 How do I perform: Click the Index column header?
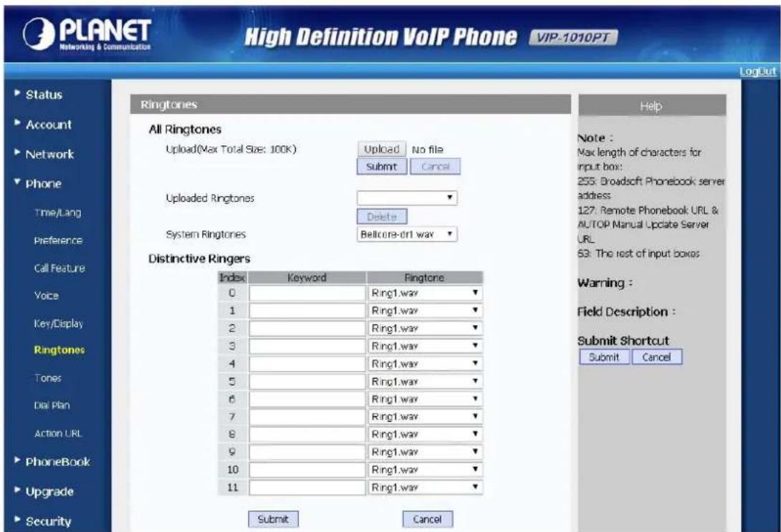232,278
